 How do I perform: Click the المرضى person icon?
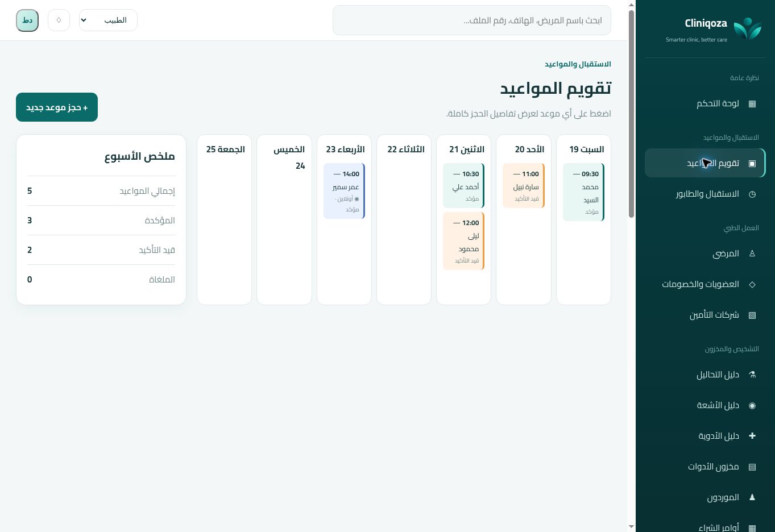tap(752, 253)
